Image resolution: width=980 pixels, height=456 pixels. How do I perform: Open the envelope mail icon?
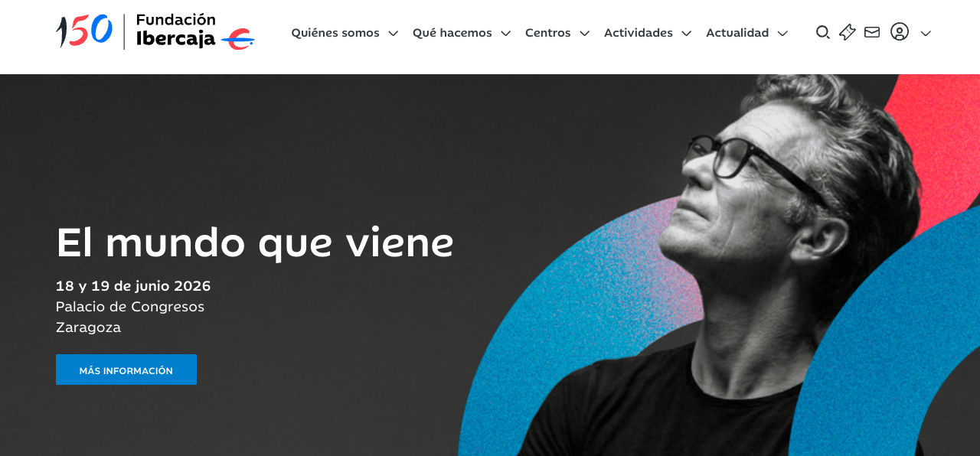click(872, 32)
